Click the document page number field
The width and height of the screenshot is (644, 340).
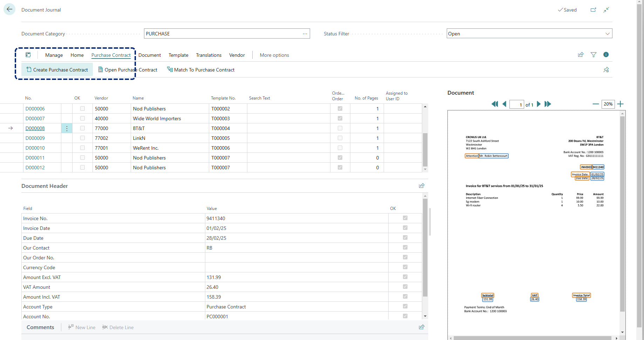pyautogui.click(x=516, y=104)
